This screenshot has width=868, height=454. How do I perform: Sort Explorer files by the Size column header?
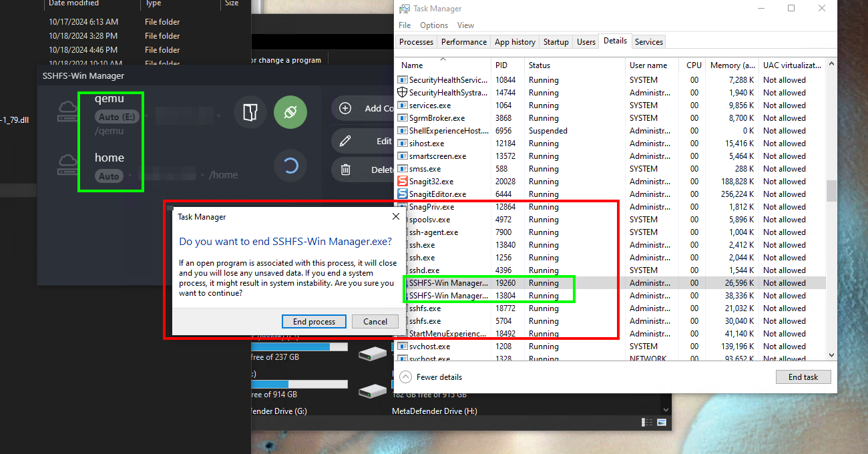231,3
